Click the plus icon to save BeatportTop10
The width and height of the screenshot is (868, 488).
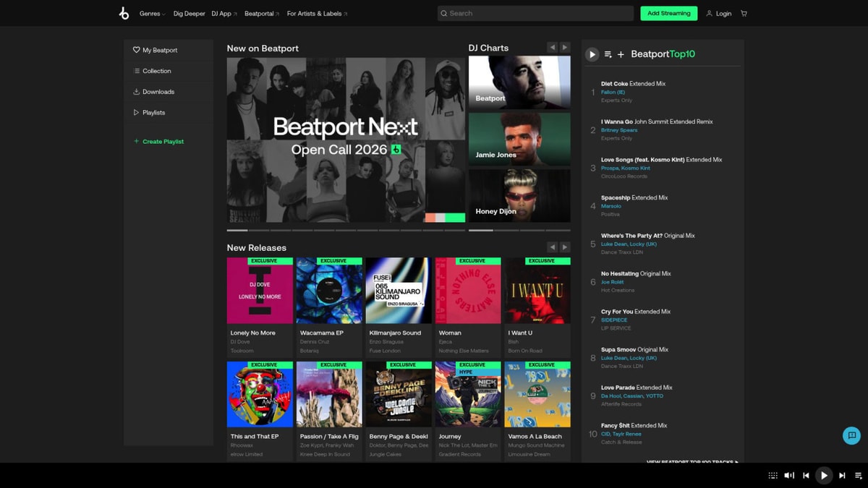(x=620, y=54)
